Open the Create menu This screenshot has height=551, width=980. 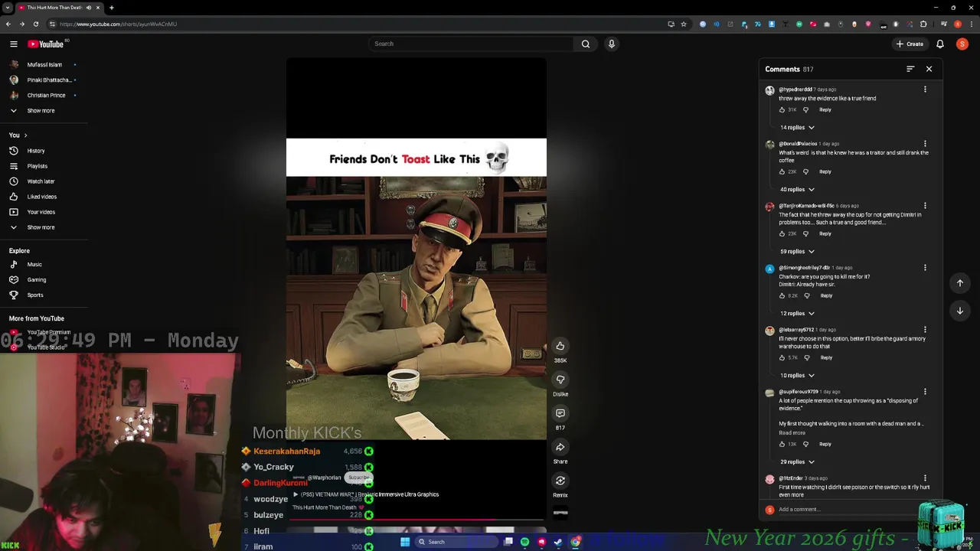point(910,44)
